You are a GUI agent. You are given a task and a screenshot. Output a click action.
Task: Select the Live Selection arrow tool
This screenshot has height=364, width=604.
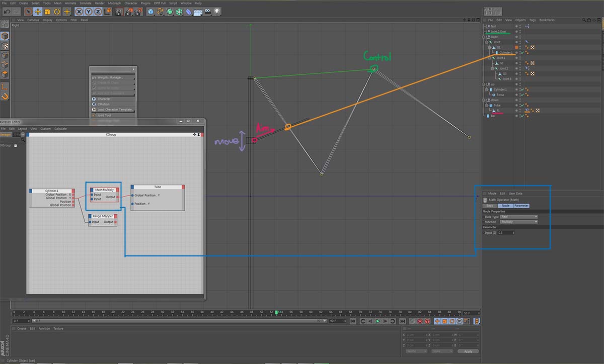tap(28, 12)
